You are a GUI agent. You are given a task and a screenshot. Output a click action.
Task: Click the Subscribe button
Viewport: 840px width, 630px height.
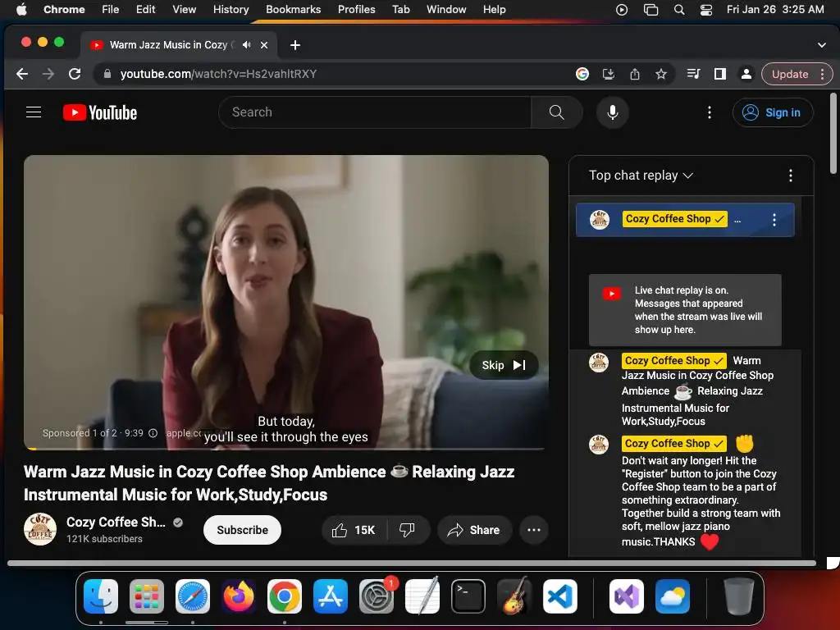tap(242, 531)
